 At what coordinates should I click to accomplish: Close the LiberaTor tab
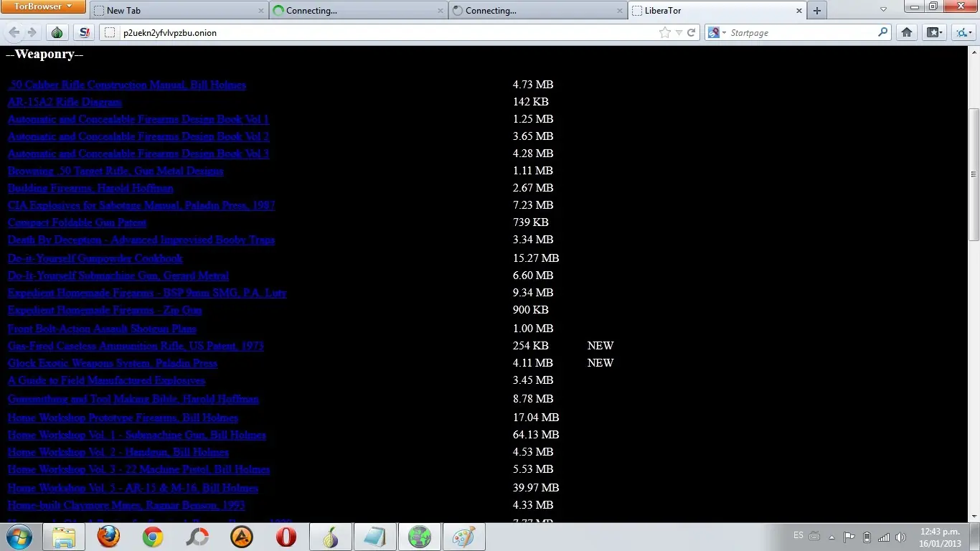pyautogui.click(x=799, y=11)
